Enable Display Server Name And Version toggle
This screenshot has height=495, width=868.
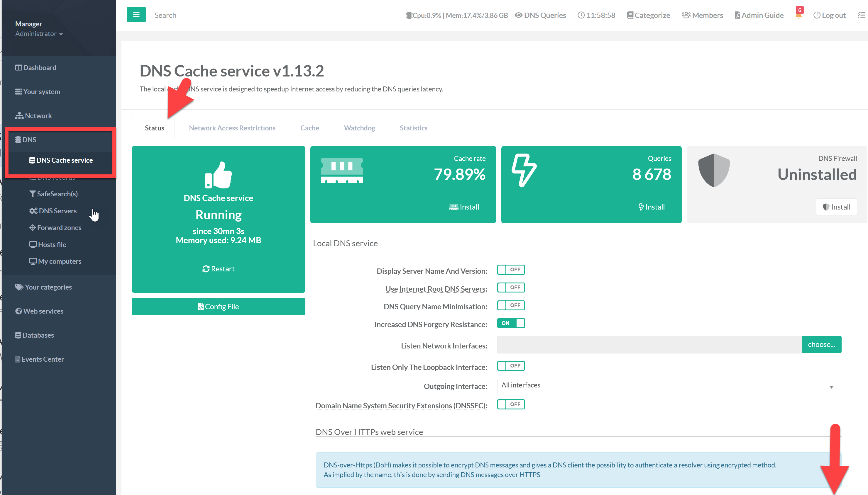tap(510, 270)
